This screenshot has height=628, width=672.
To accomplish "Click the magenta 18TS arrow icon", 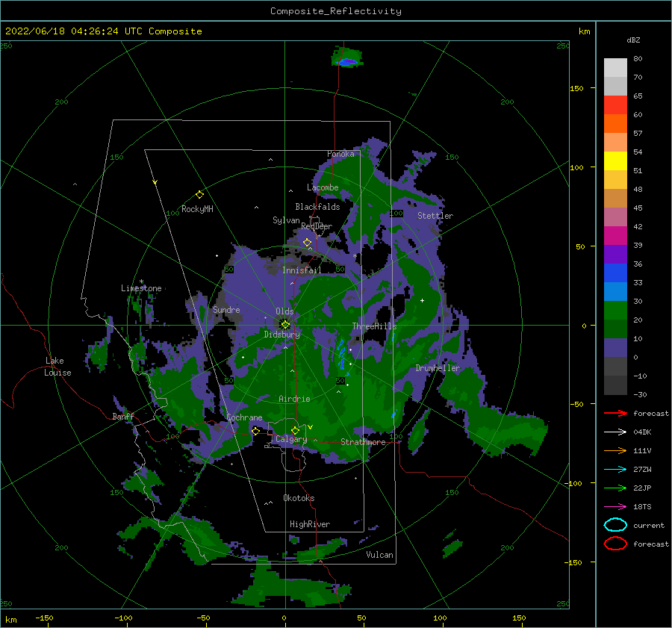I will coord(615,507).
